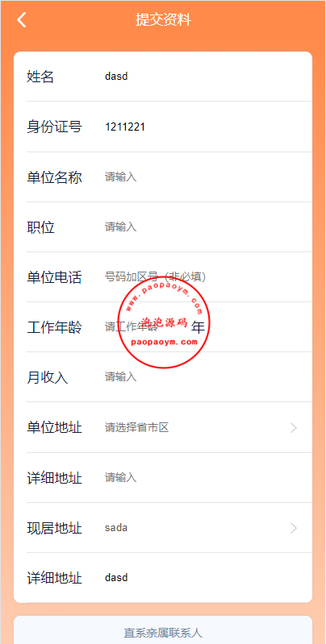The width and height of the screenshot is (326, 644).
Task: Tap the 单位地址 row label
Action: pyautogui.click(x=54, y=427)
